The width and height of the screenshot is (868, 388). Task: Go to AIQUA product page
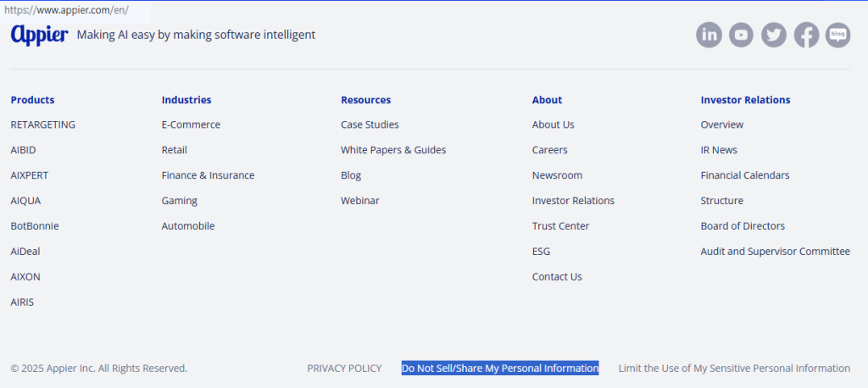[25, 201]
